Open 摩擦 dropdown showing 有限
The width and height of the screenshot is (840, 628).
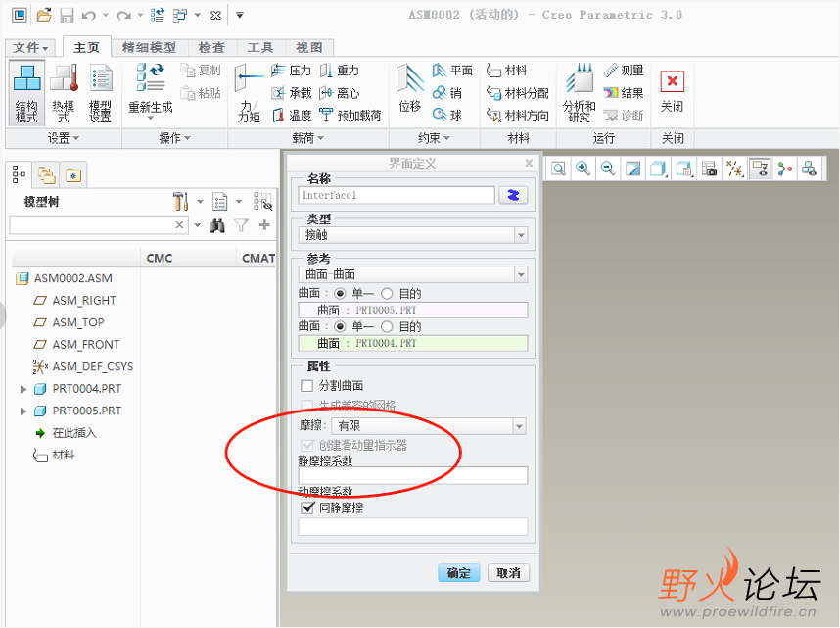(x=429, y=426)
